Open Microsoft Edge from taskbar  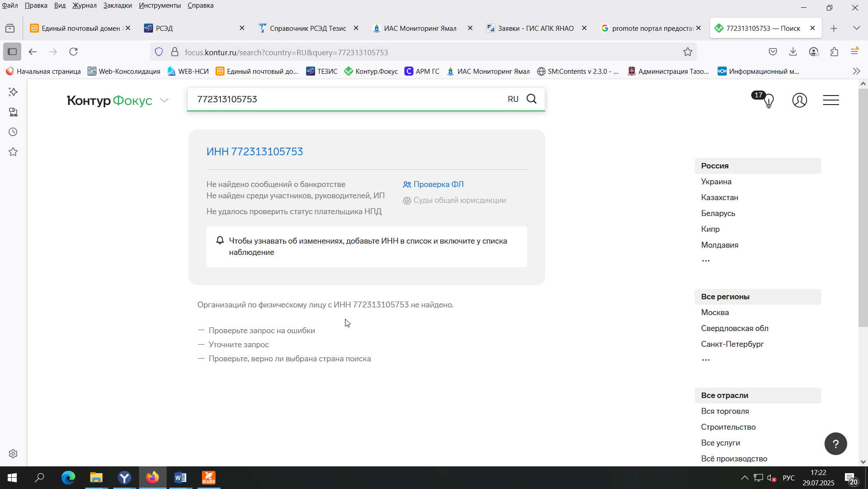point(68,478)
